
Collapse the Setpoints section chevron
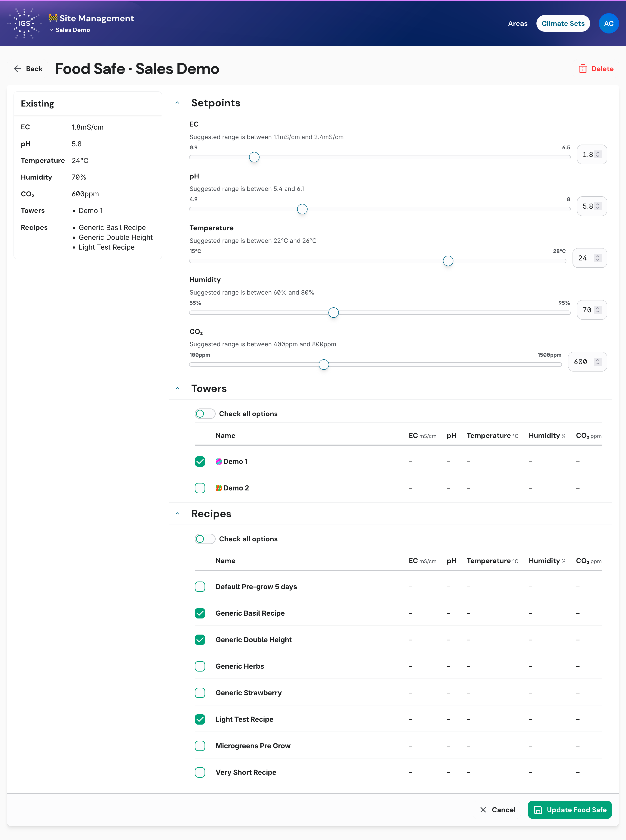point(177,103)
